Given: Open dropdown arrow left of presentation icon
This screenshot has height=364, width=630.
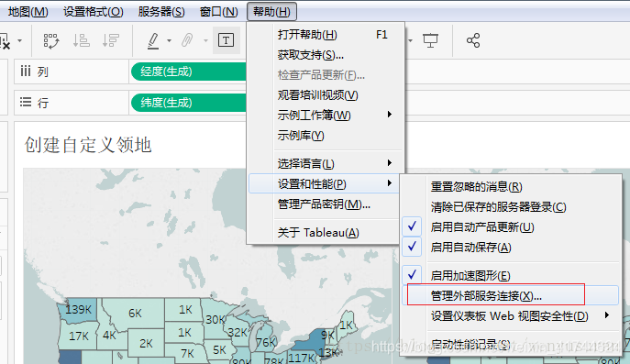Looking at the screenshot, I should [x=410, y=40].
